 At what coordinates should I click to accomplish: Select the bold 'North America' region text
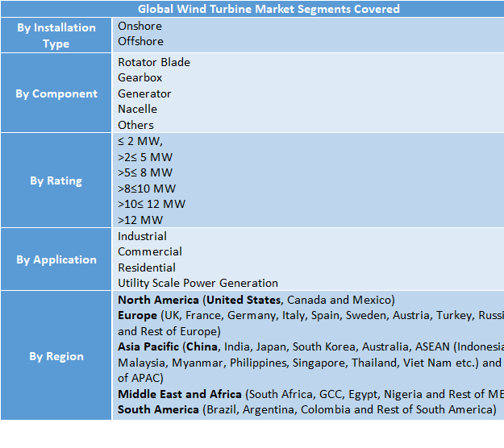coord(157,300)
